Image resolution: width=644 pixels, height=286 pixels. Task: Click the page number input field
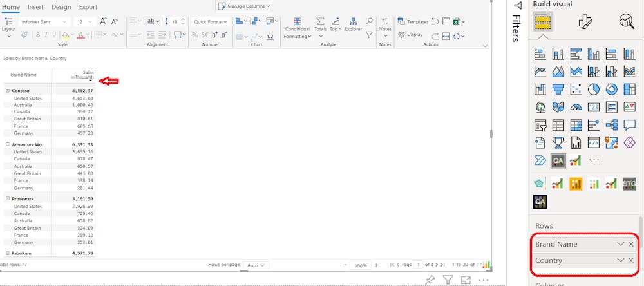tap(418, 265)
